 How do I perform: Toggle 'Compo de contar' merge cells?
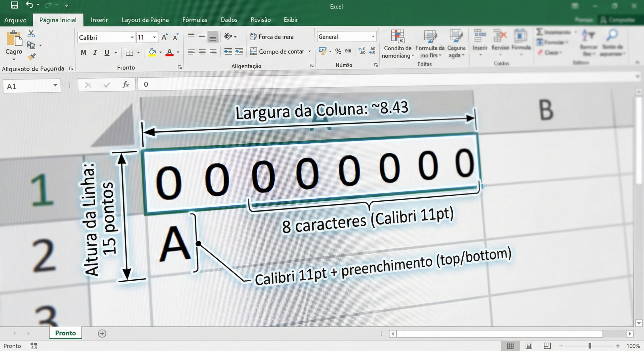278,51
